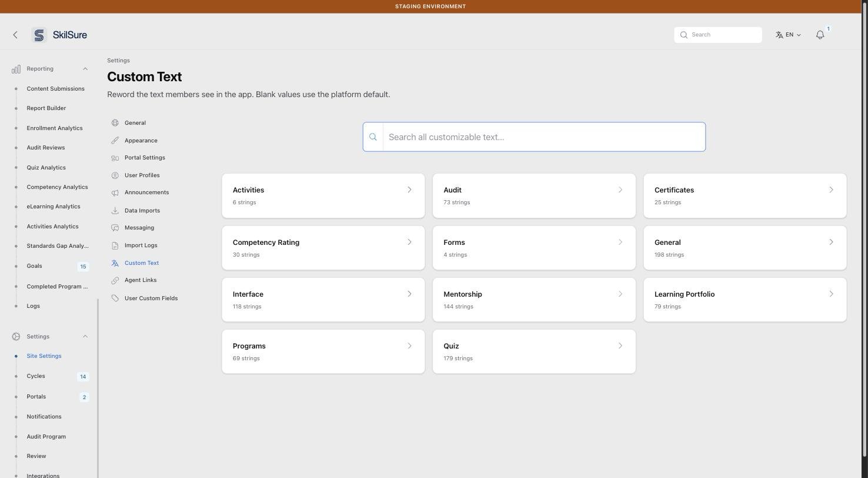Click the magnifier icon in custom text search

(373, 137)
